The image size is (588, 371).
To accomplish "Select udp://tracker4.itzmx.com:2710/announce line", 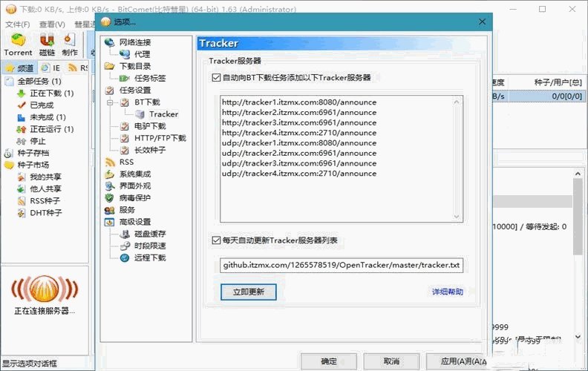I will click(x=299, y=174).
